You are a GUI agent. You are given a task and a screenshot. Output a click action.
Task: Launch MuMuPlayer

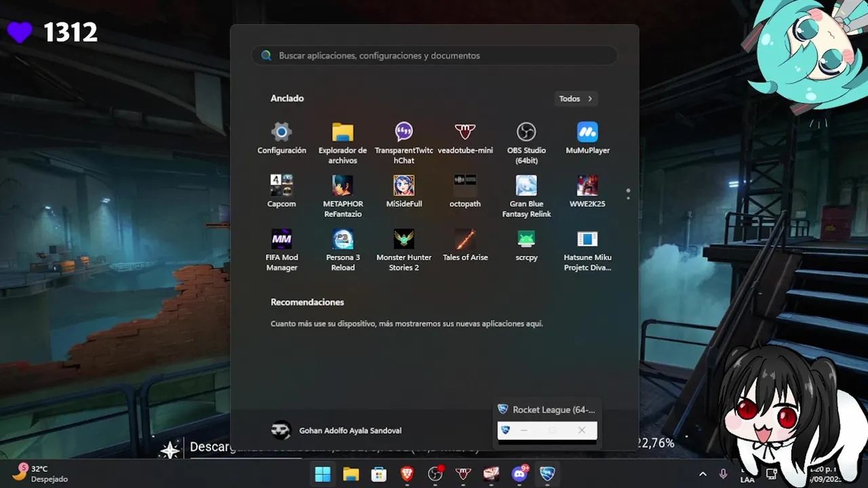pyautogui.click(x=587, y=138)
